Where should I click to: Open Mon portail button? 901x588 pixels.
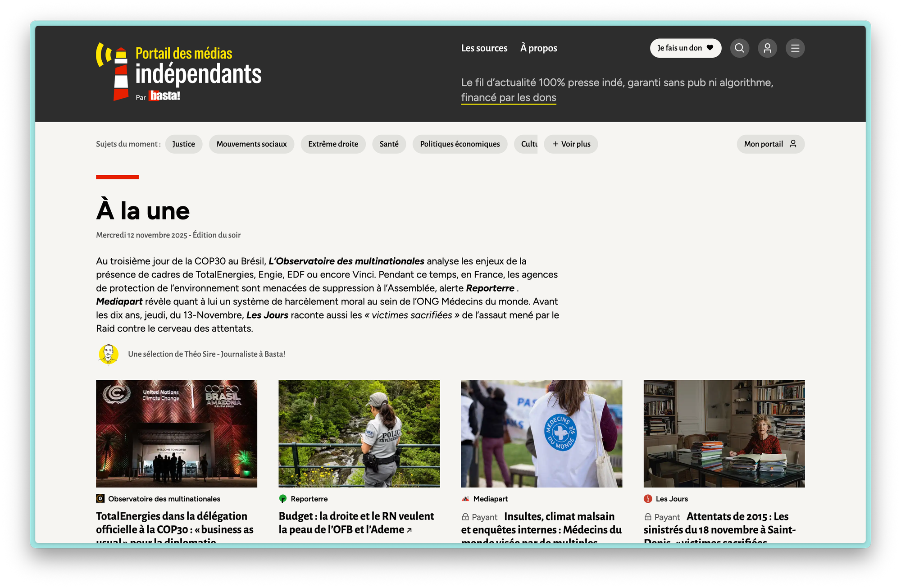click(770, 144)
